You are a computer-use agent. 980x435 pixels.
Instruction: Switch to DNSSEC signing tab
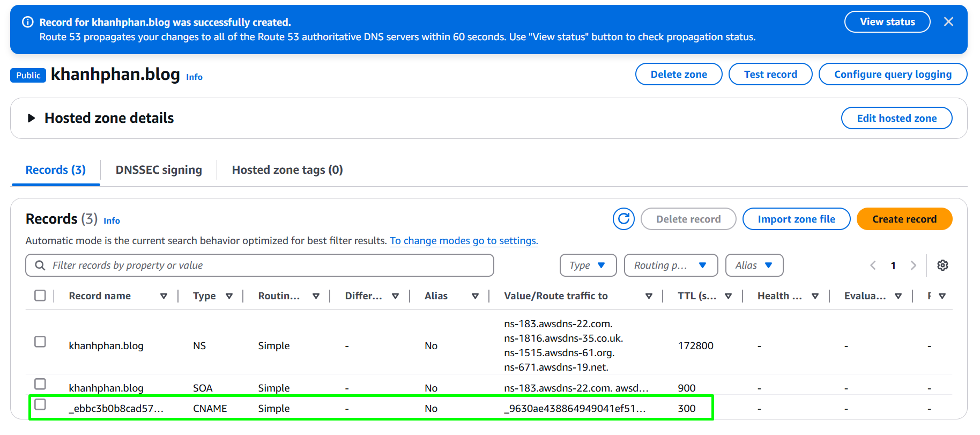click(159, 170)
